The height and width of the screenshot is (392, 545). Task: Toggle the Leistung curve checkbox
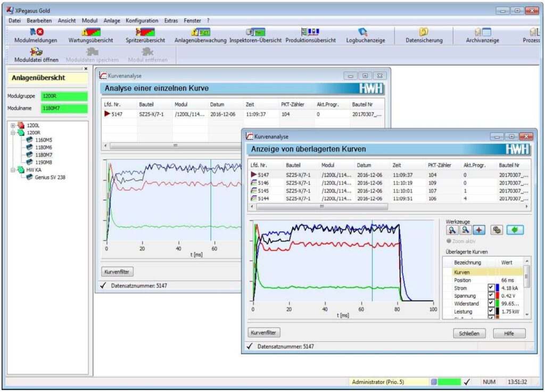tap(491, 312)
